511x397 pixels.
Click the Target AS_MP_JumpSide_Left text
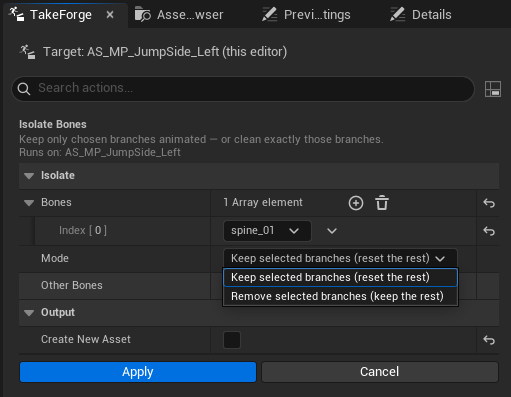click(165, 52)
